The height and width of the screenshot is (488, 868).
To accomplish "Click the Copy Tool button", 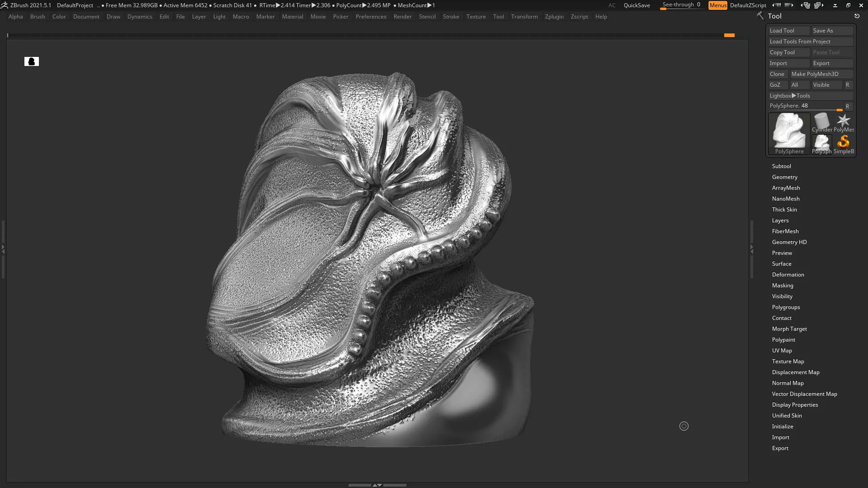I will [x=789, y=52].
